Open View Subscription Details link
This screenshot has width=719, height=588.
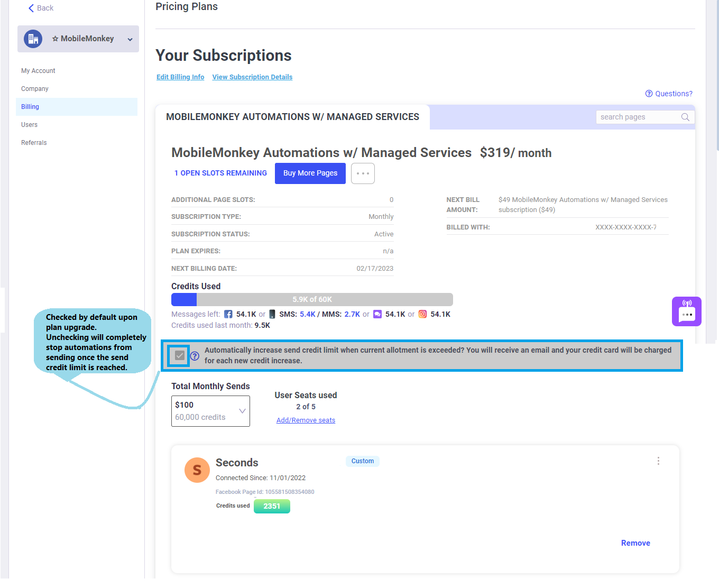(252, 77)
